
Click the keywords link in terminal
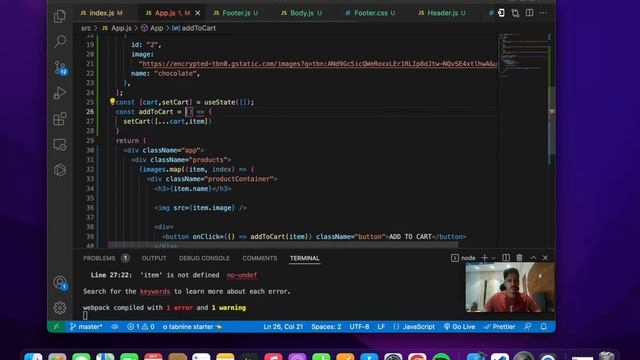155,291
